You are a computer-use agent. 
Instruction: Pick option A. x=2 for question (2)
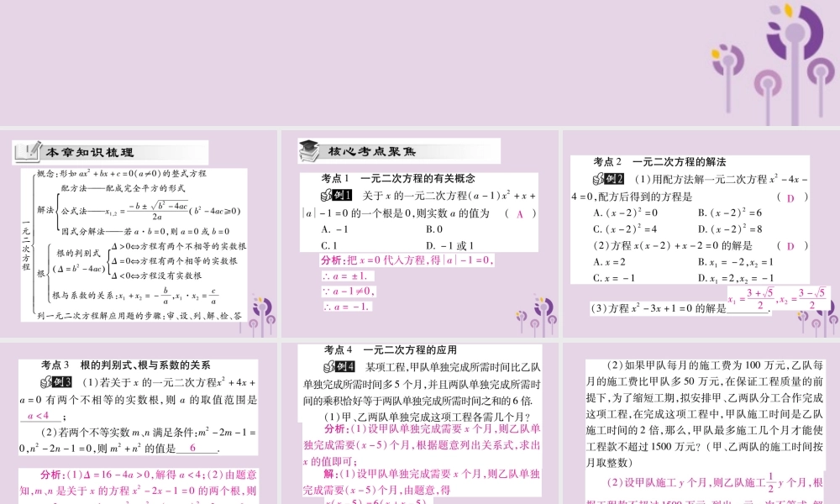tap(609, 262)
